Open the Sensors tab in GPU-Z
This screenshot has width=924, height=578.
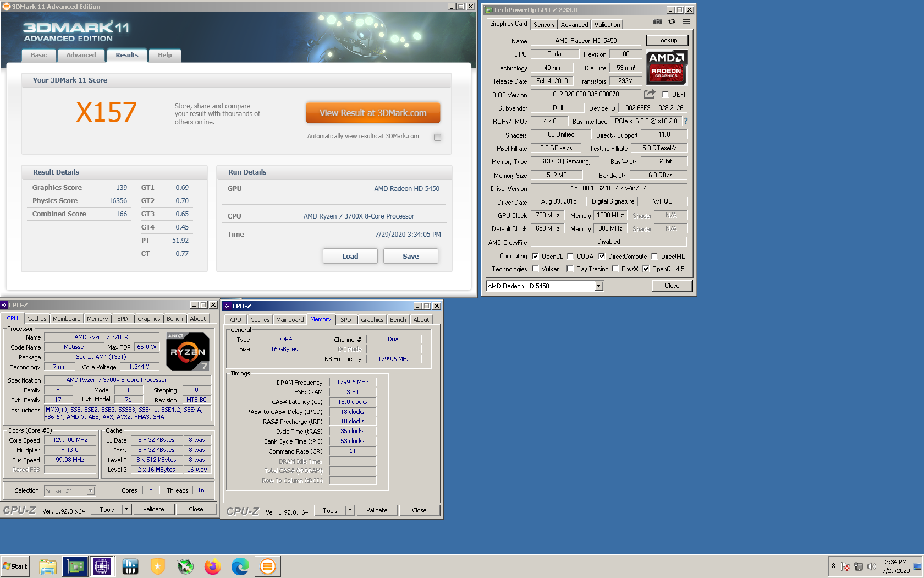click(x=544, y=25)
